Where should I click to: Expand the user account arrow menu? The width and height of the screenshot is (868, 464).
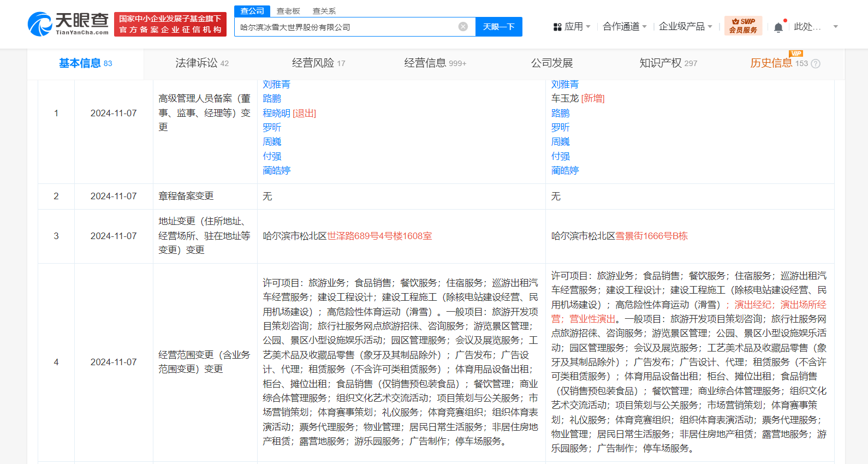[835, 27]
